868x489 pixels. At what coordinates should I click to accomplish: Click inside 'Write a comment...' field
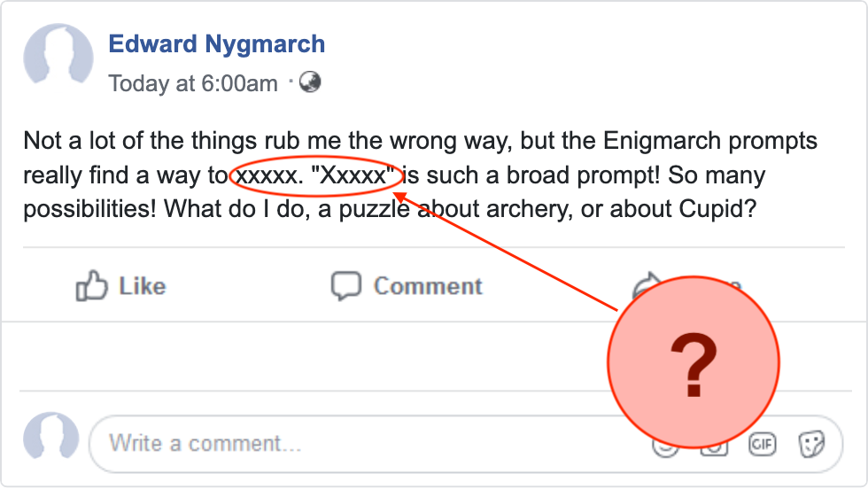[365, 444]
